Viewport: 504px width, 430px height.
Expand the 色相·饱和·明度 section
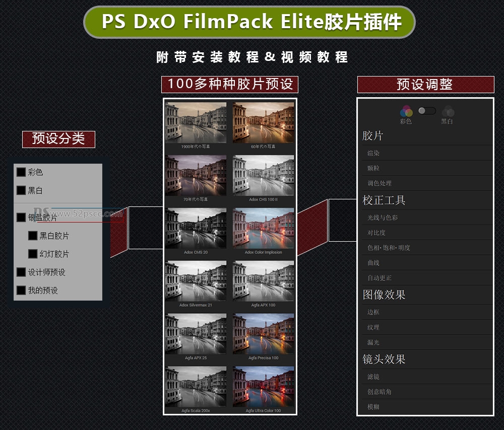pos(427,248)
